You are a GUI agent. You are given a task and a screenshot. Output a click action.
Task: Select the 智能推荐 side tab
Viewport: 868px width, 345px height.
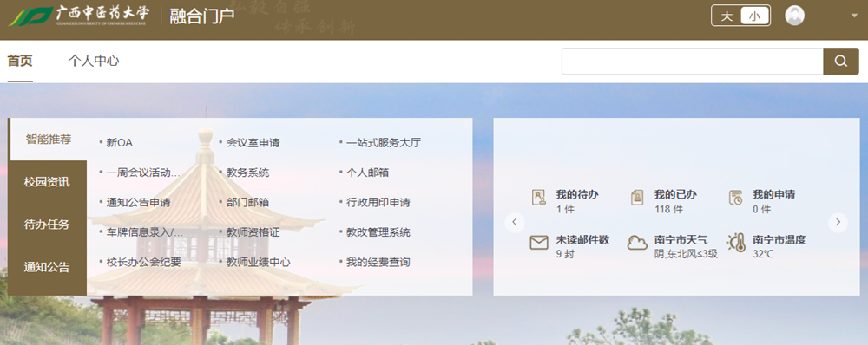48,140
